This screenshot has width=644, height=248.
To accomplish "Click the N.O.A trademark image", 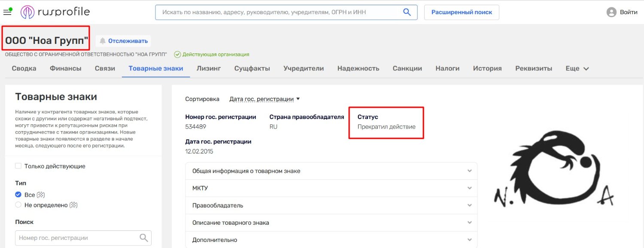I will (554, 169).
